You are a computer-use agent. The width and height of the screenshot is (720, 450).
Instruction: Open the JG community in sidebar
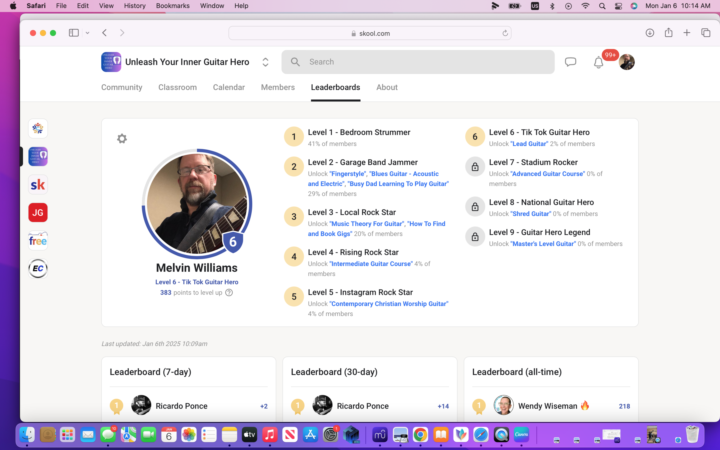click(38, 212)
